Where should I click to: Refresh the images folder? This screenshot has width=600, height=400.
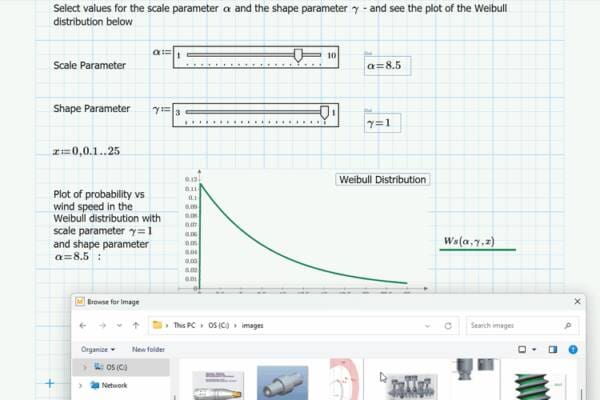point(448,326)
